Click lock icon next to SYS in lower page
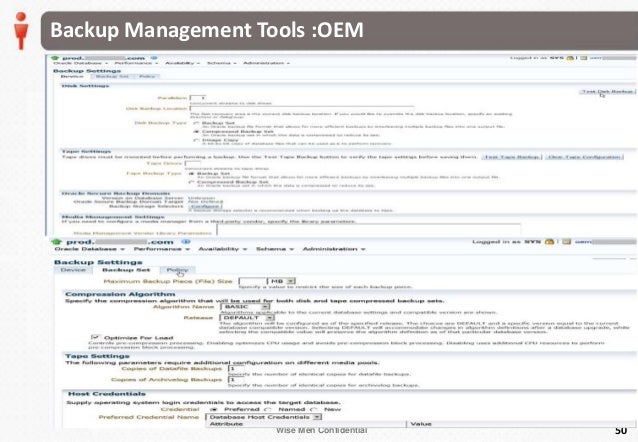 549,242
